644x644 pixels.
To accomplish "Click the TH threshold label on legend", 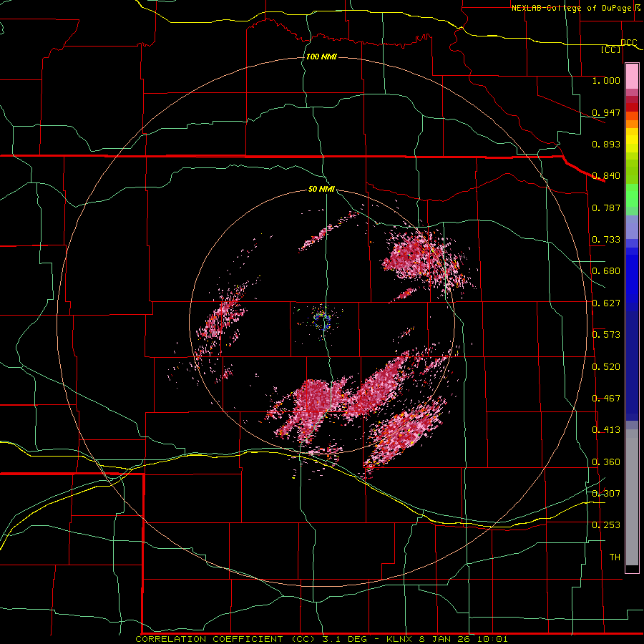I will tap(615, 557).
